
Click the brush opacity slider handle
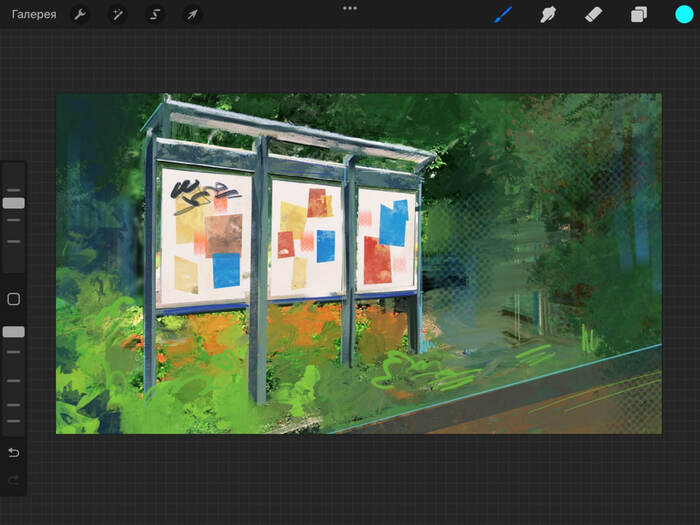point(14,332)
